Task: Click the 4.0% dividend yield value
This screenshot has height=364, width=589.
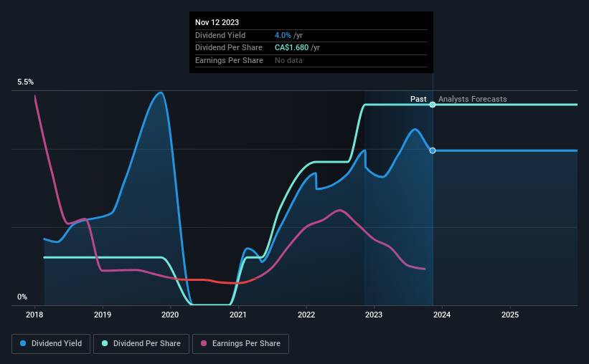Action: click(x=283, y=35)
